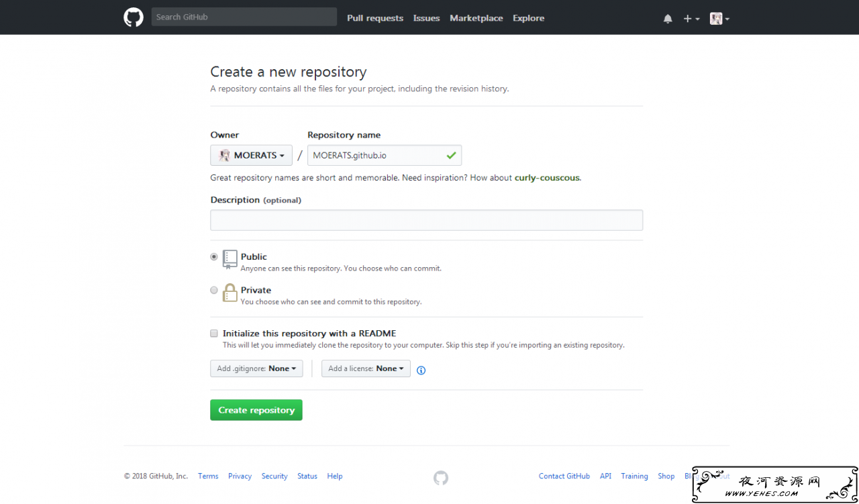The height and width of the screenshot is (504, 859).
Task: Expand the Add .gitignore dropdown
Action: (x=256, y=368)
